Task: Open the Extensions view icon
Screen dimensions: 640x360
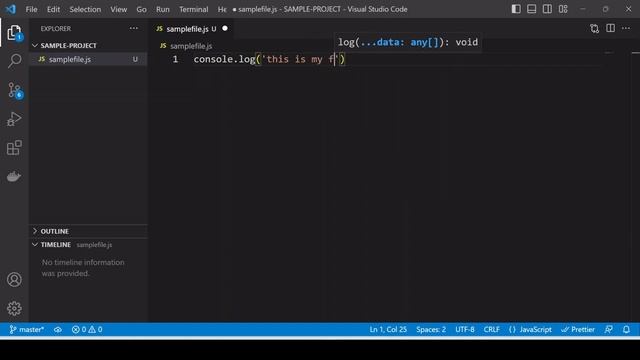Action: (x=14, y=148)
